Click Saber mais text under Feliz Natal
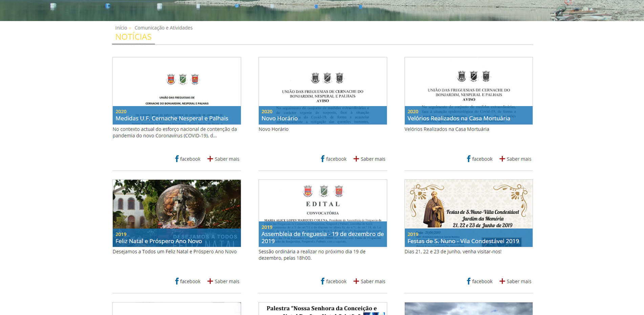Screen dimensions: 644x315 227,282
